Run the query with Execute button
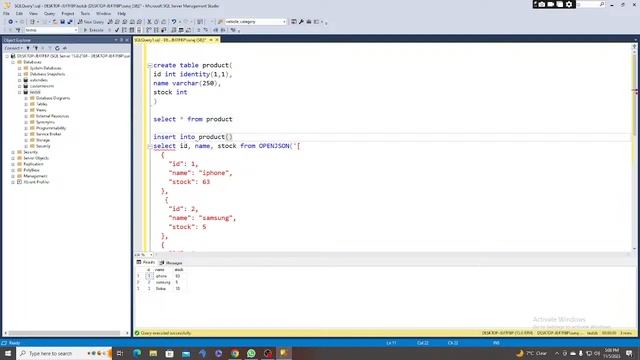Screen dimensions: 640x360 (x=93, y=30)
